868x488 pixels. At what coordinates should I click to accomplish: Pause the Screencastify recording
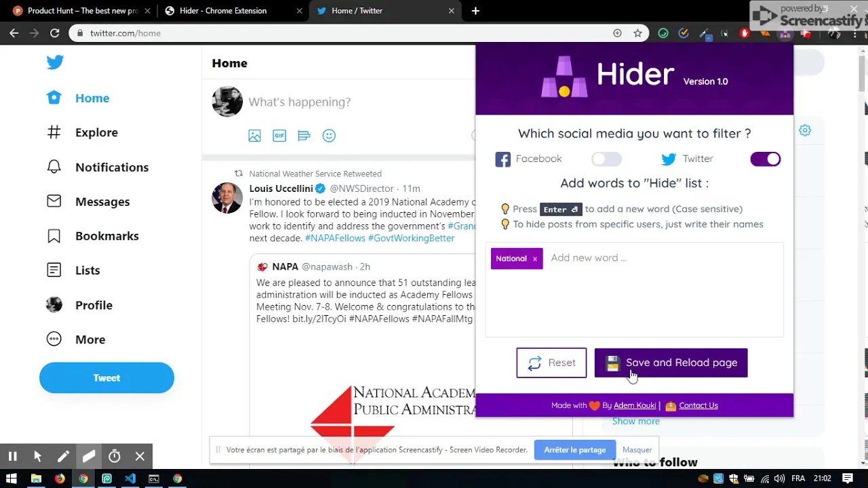[12, 457]
